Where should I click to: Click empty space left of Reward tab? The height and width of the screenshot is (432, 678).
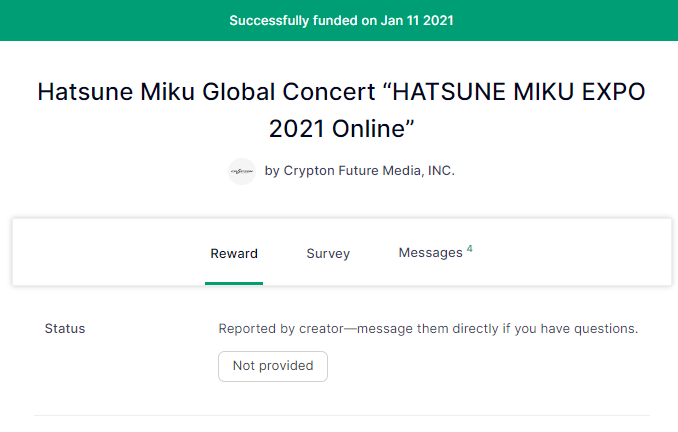(x=110, y=253)
